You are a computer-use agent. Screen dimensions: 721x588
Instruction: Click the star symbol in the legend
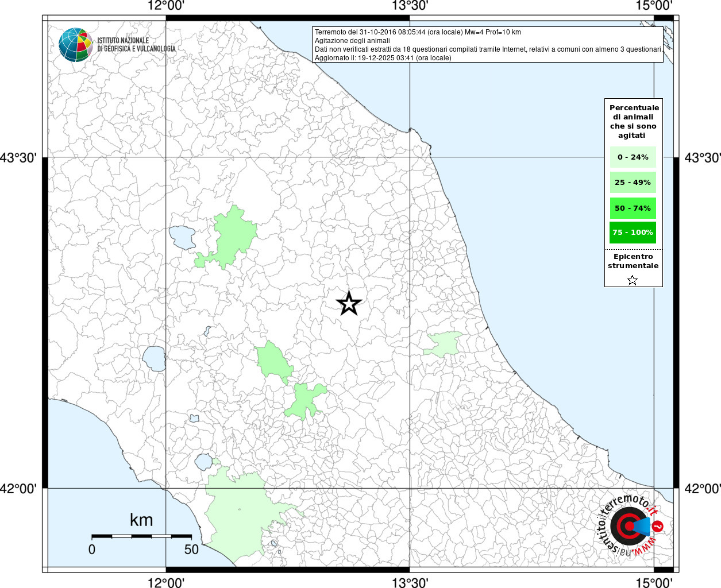click(x=633, y=280)
